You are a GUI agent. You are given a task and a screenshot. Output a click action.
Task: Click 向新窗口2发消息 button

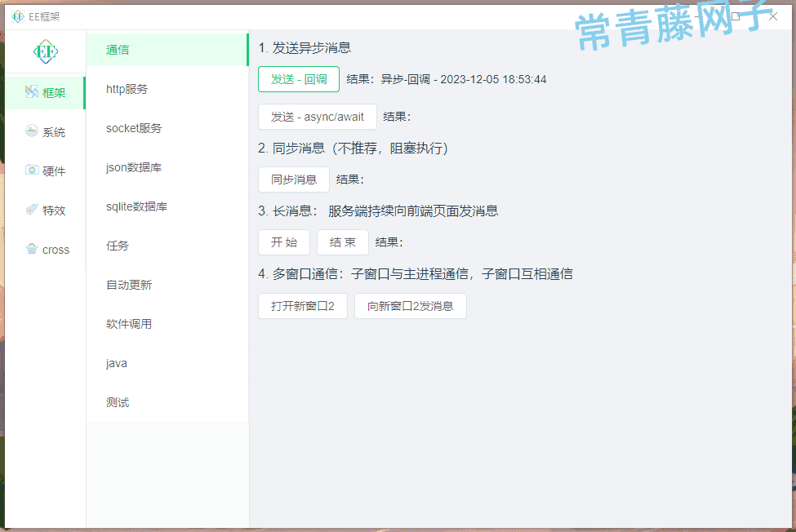pyautogui.click(x=410, y=306)
